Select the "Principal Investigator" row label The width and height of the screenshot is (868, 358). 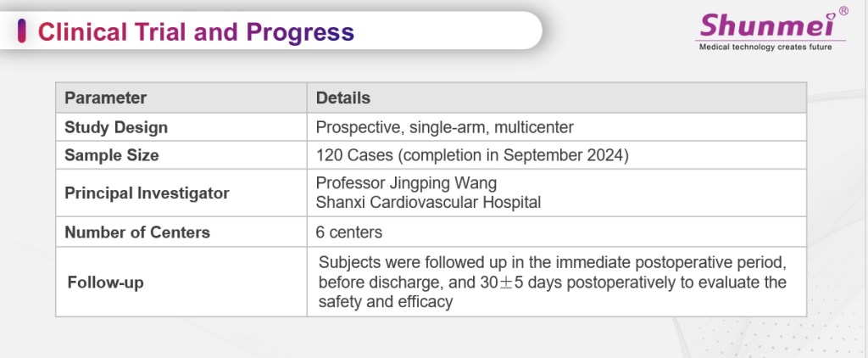[147, 193]
